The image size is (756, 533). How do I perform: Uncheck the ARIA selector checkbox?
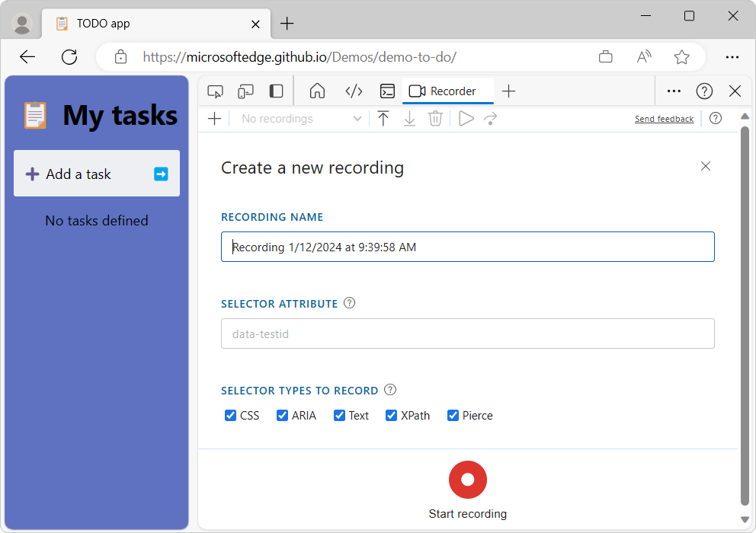point(282,416)
